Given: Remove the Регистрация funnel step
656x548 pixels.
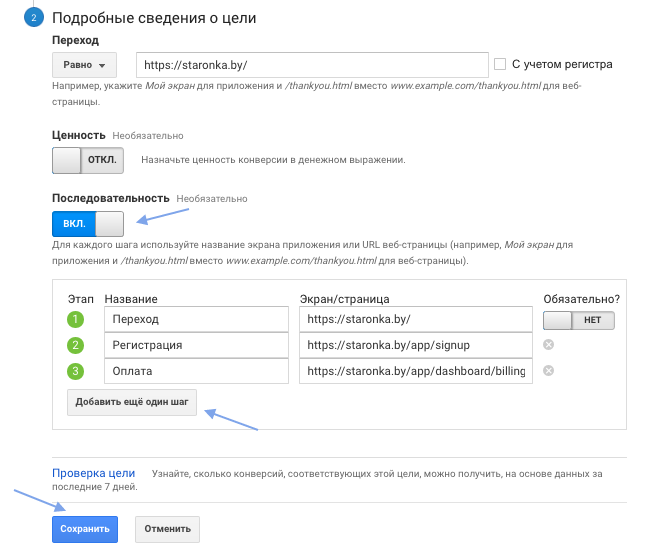Looking at the screenshot, I should (x=548, y=345).
